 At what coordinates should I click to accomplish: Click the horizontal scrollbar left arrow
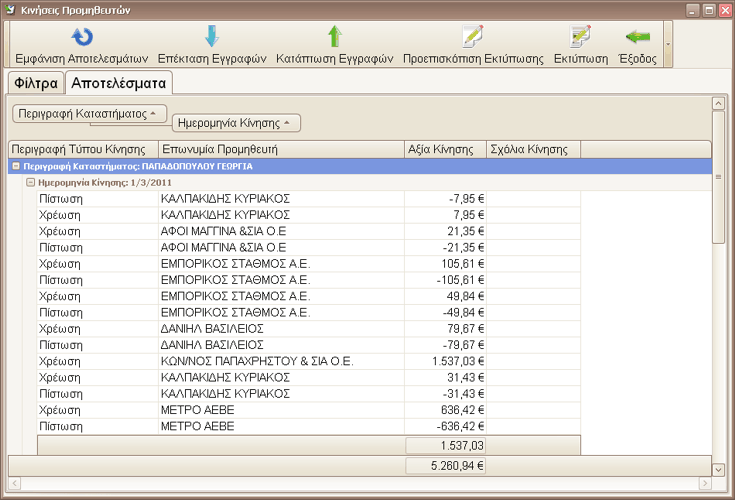point(15,483)
